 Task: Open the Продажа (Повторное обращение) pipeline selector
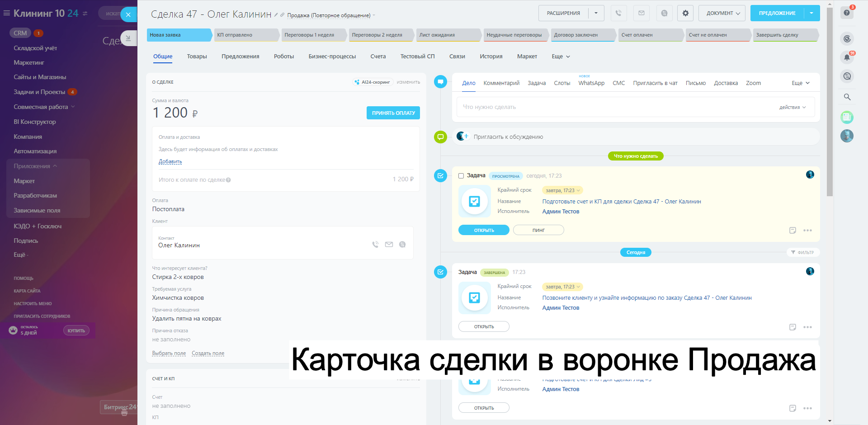[x=331, y=15]
